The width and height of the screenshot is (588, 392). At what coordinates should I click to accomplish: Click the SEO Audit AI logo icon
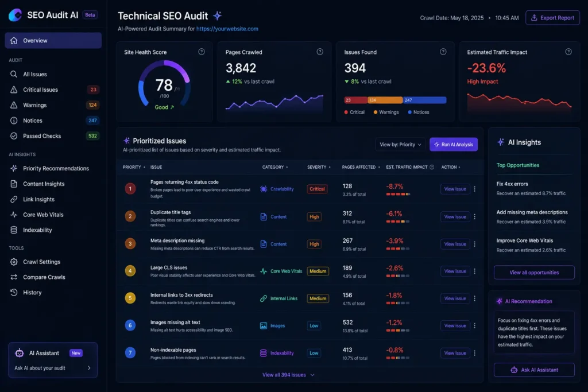point(16,15)
